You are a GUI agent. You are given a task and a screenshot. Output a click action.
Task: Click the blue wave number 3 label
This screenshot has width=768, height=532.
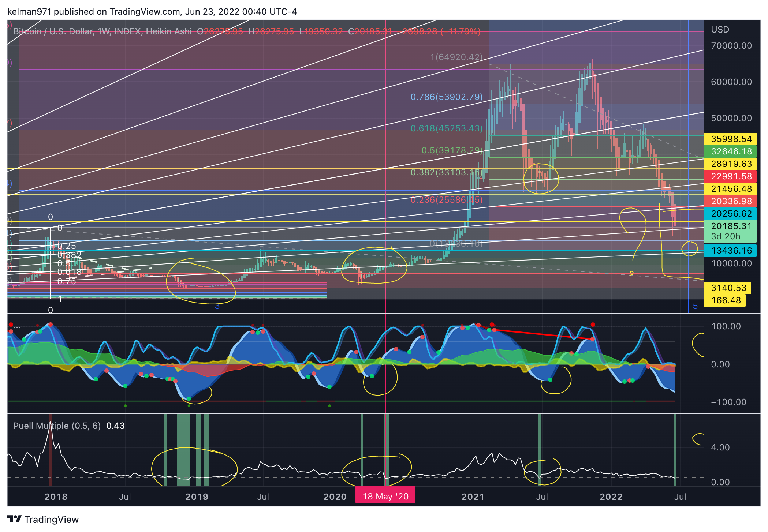click(x=217, y=306)
